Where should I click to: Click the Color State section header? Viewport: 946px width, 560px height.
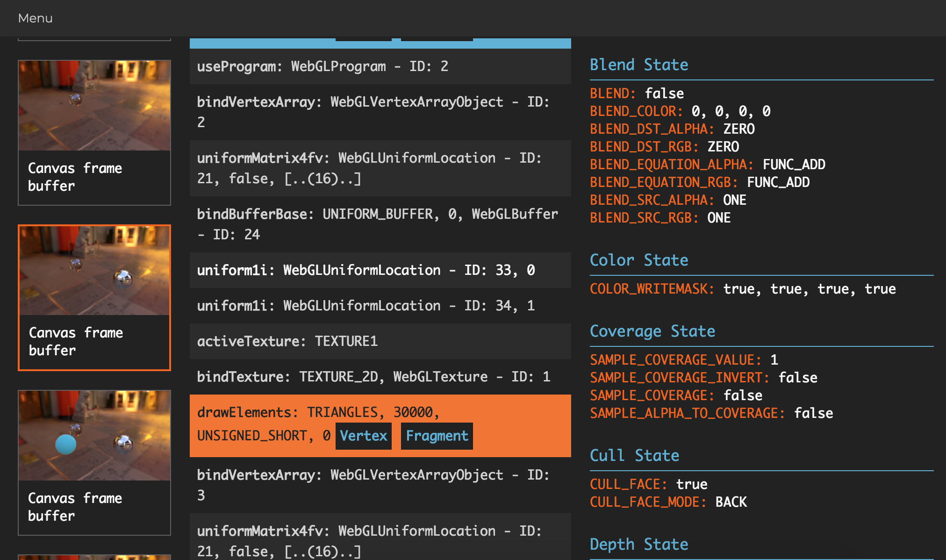(638, 260)
